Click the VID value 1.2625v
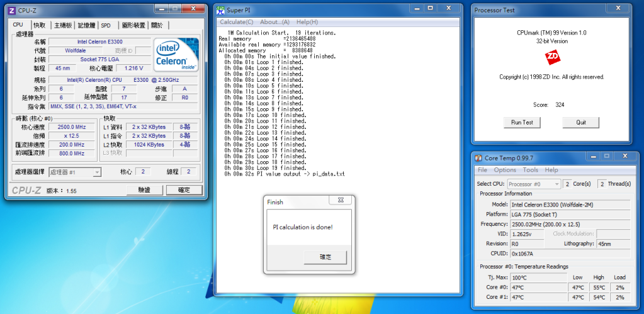This screenshot has width=644, height=314. 527,234
